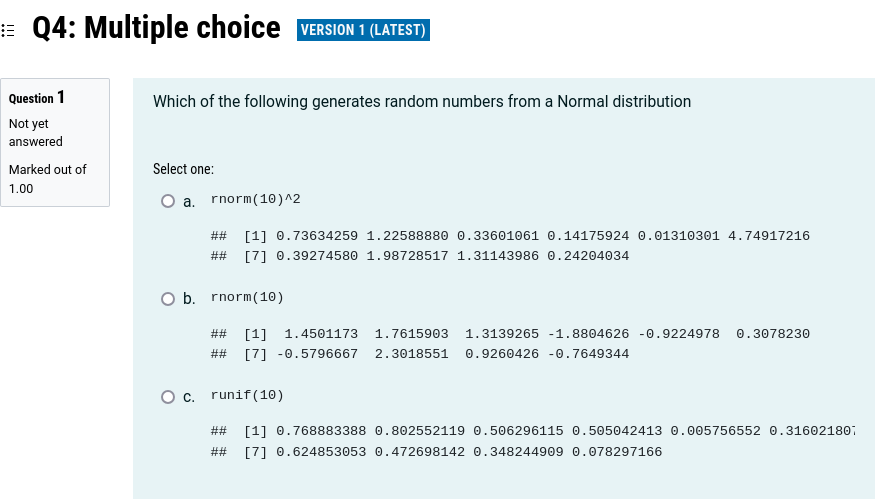Click the Normal distribution question text
Image resolution: width=875 pixels, height=499 pixels.
click(421, 102)
